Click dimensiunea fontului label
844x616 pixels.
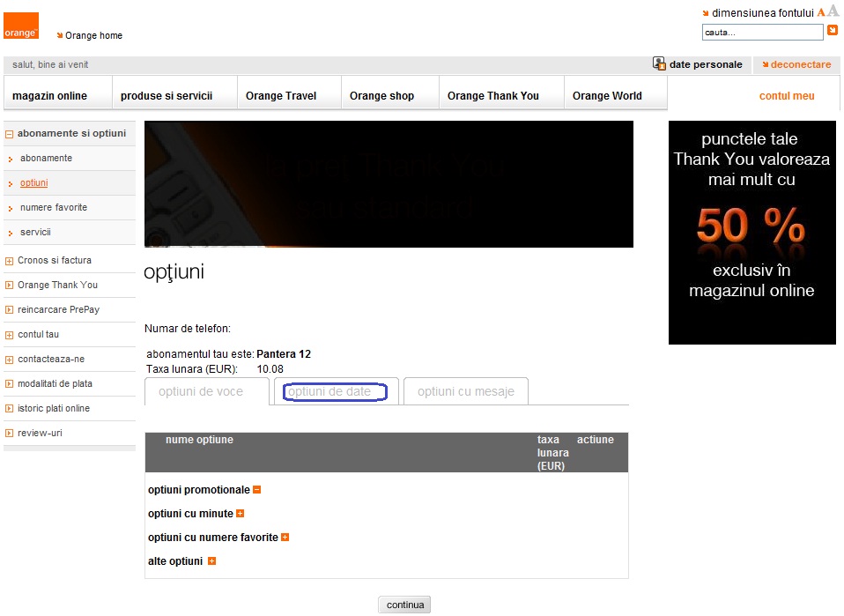pos(763,13)
